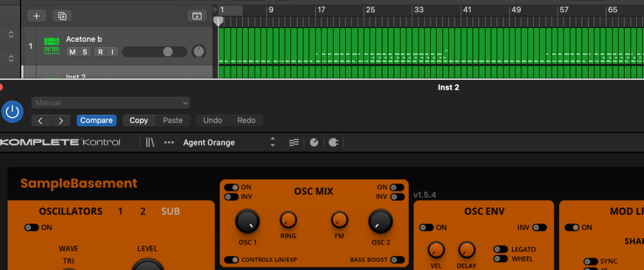
Task: Add a new track with the plus button
Action: click(37, 16)
